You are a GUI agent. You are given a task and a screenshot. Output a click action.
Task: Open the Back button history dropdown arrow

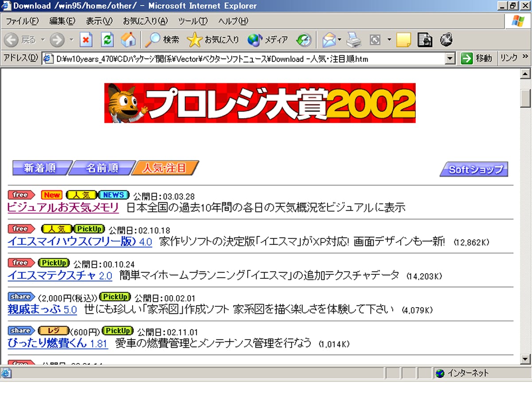43,40
